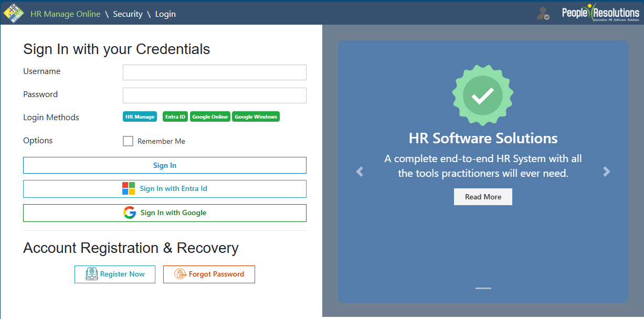The image size is (644, 319).
Task: Advance to the next carousel slide
Action: click(x=607, y=172)
